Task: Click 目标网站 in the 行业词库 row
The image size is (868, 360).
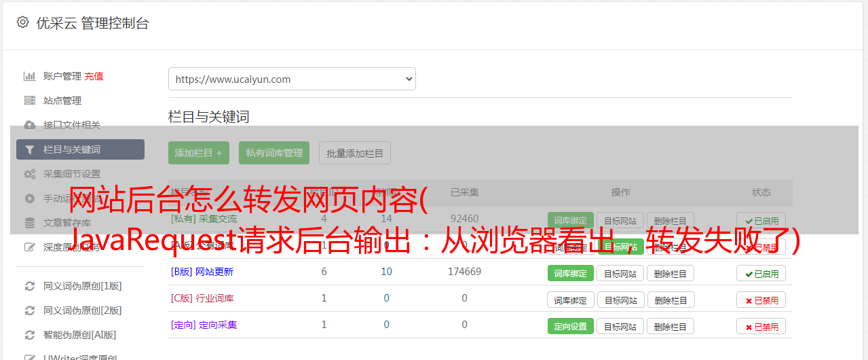Action: tap(620, 300)
